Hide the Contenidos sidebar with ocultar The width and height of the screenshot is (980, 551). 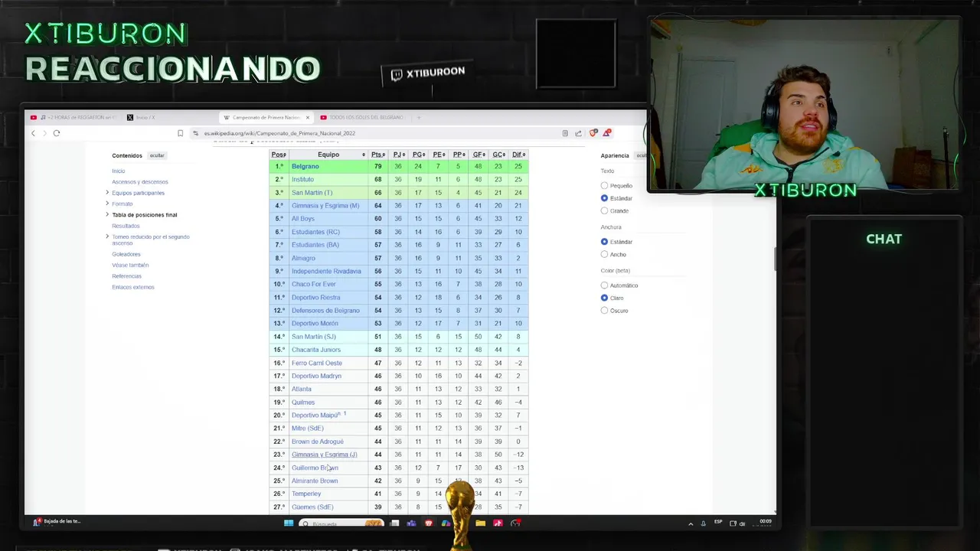(157, 155)
